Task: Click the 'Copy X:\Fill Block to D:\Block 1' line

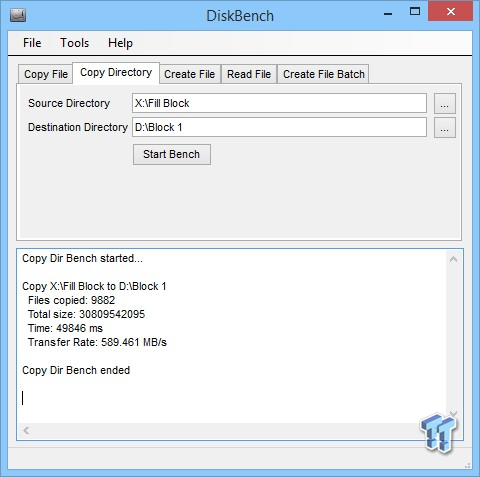Action: tap(94, 286)
